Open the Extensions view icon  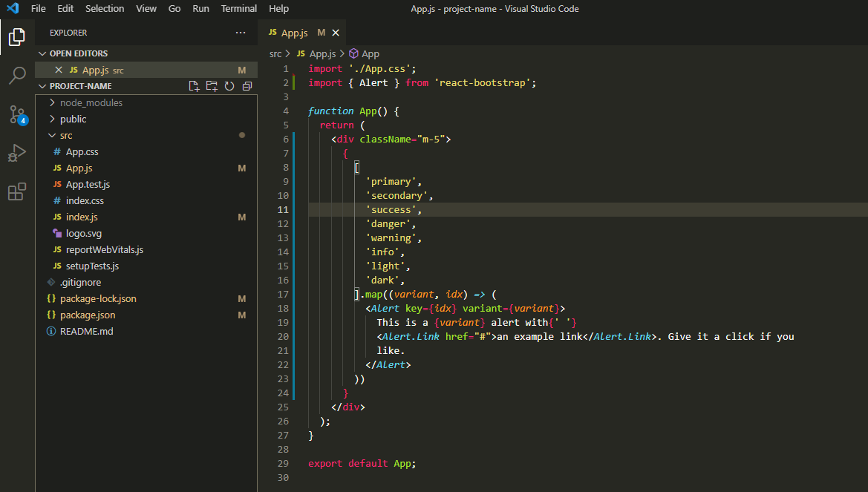point(17,192)
